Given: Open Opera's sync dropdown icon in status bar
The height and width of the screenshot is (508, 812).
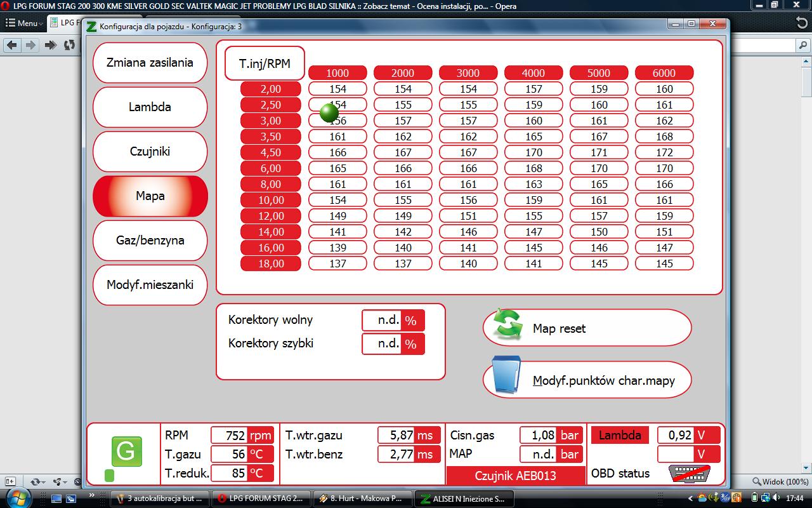Looking at the screenshot, I should coord(38,482).
